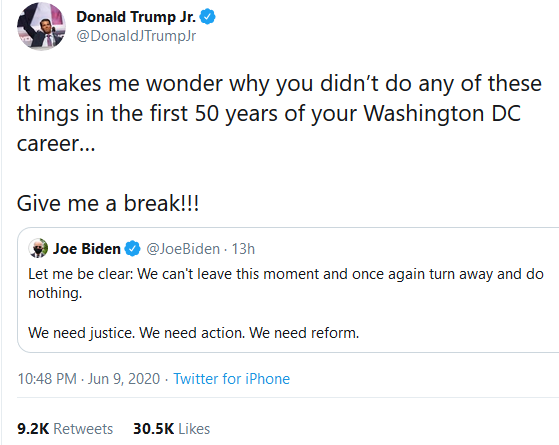Image resolution: width=559 pixels, height=445 pixels.
Task: View the 9.2K Retweets list
Action: coord(65,429)
